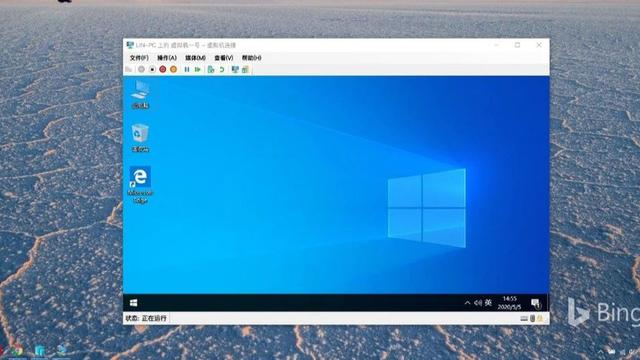Revert the VM to previous checkpoint

click(222, 69)
